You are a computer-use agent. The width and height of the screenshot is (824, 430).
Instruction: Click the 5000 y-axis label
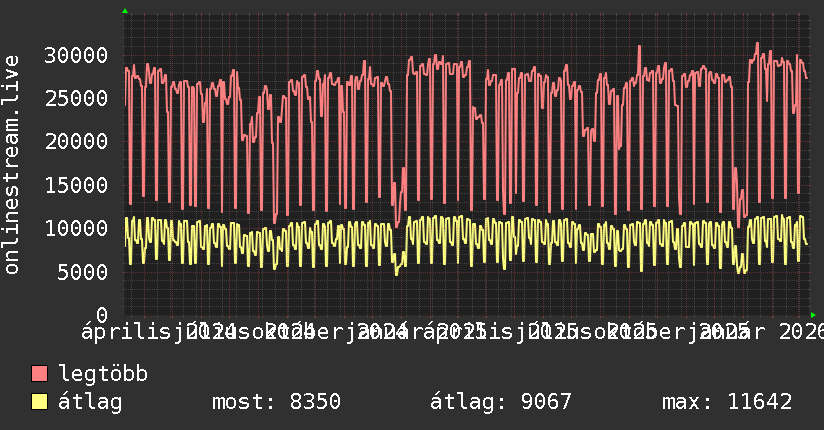[83, 272]
